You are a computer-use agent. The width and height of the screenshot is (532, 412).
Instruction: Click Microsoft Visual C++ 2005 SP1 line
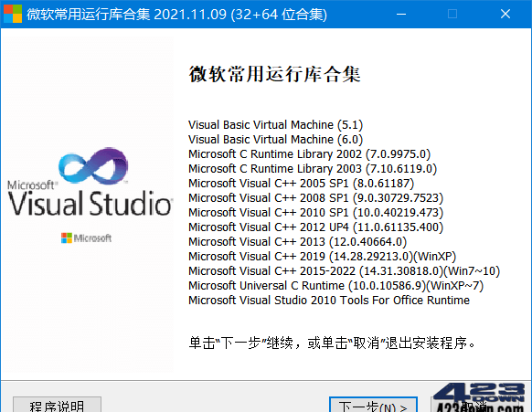point(302,183)
